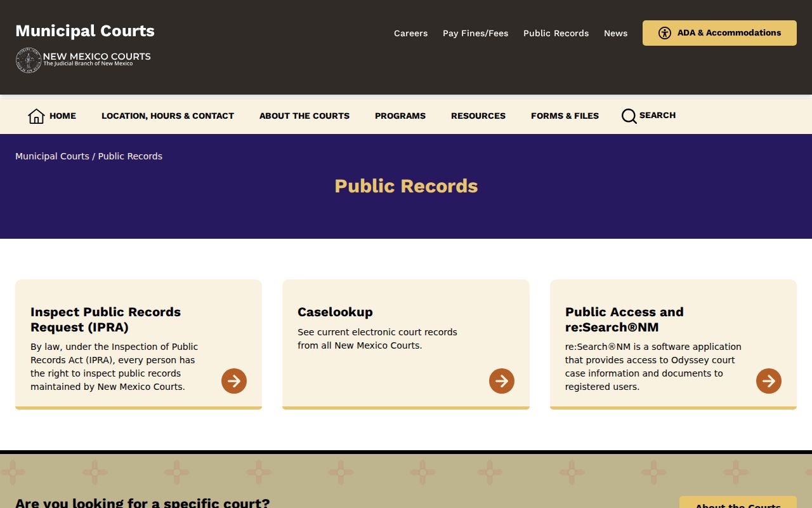
Task: Click the Caselookup card arrow icon
Action: (502, 381)
